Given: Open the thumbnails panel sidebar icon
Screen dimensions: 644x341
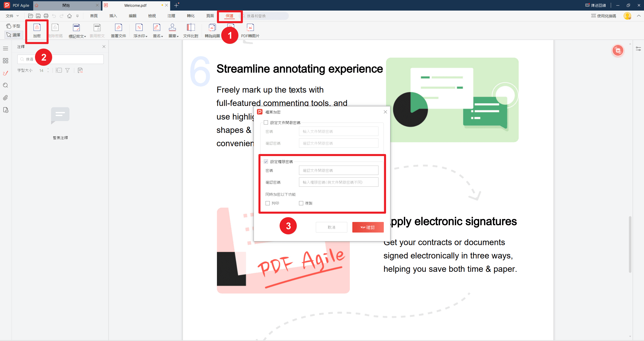Looking at the screenshot, I should pyautogui.click(x=5, y=61).
